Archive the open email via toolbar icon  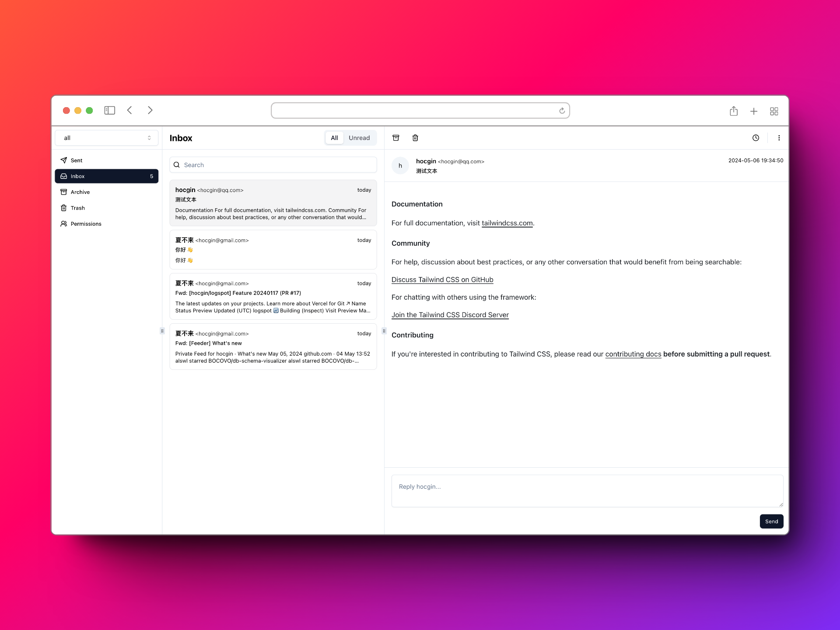(396, 138)
